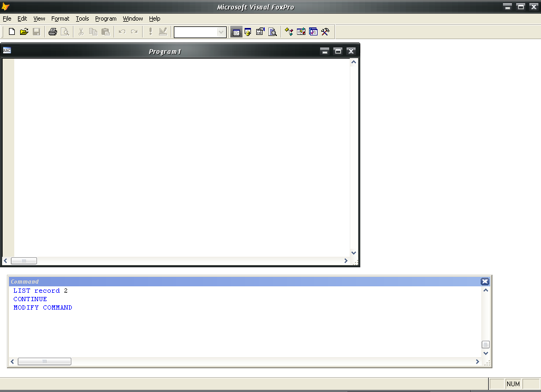Click the 'LIST record 2' command line

tap(40, 291)
